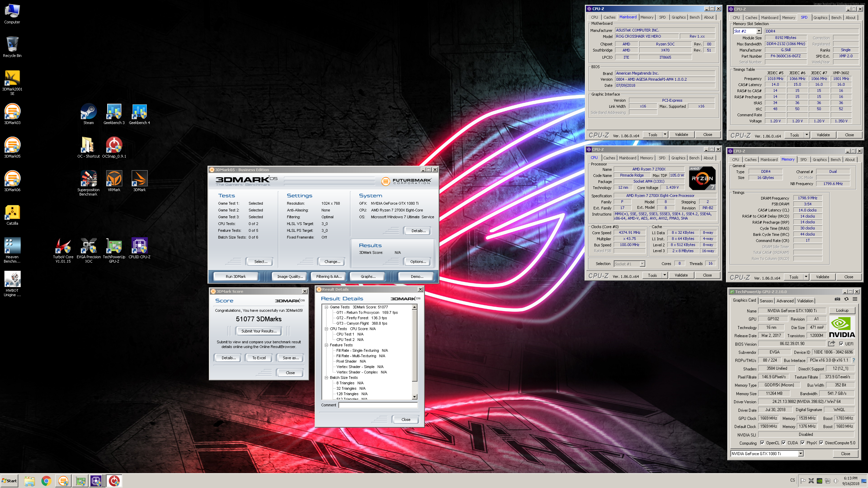Image resolution: width=868 pixels, height=488 pixels.
Task: Open the 3DMark06 desktop icon
Action: click(12, 181)
